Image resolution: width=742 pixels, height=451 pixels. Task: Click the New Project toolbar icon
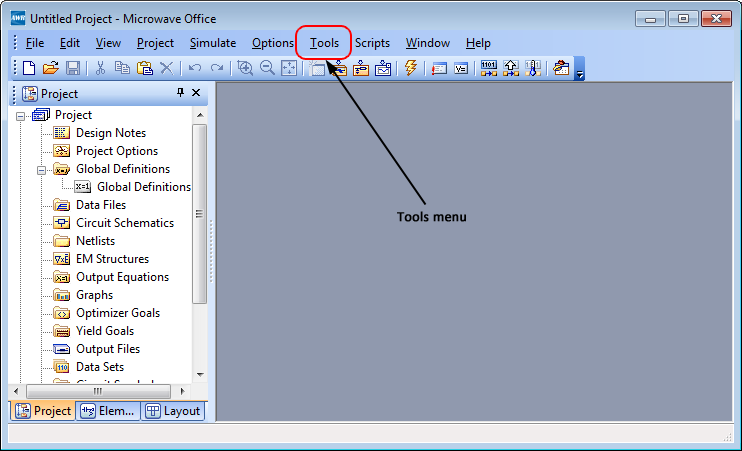coord(29,68)
